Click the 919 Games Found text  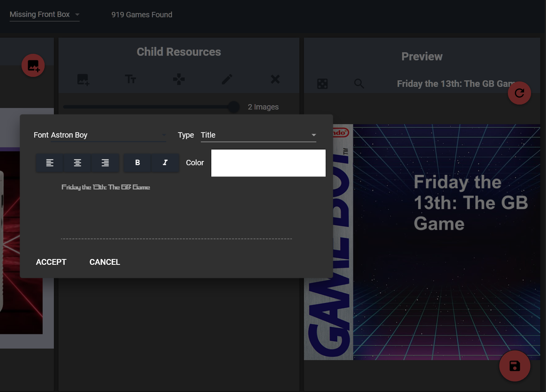pyautogui.click(x=142, y=15)
